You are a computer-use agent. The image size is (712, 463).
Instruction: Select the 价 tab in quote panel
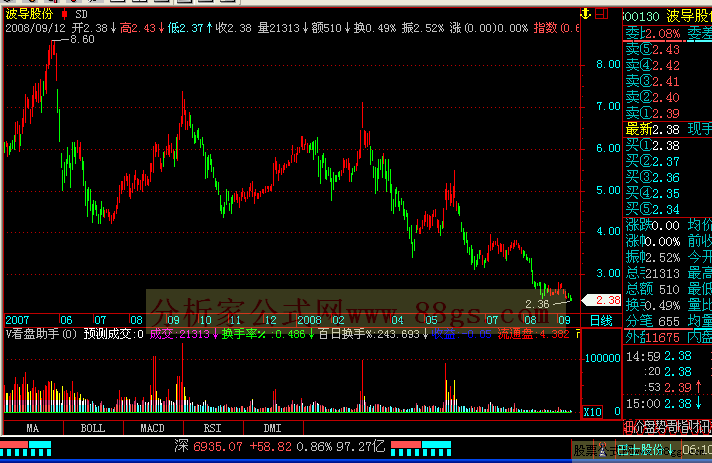click(x=638, y=427)
